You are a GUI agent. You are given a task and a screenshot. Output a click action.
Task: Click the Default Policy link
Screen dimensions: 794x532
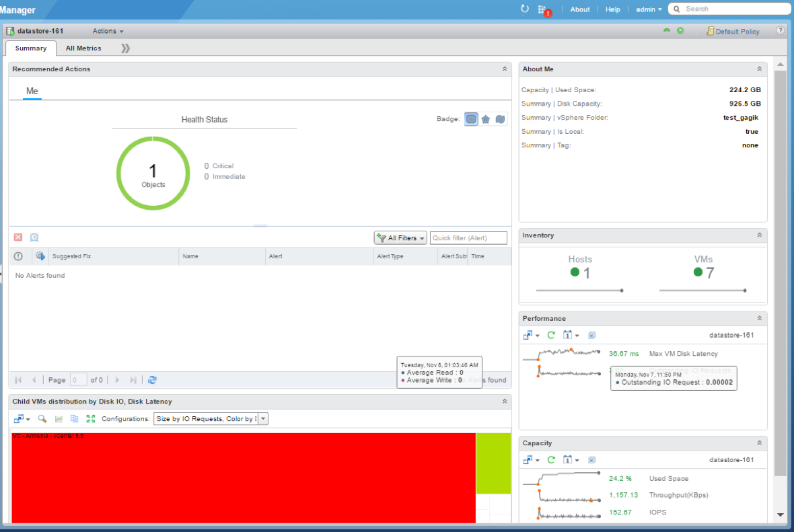(737, 31)
